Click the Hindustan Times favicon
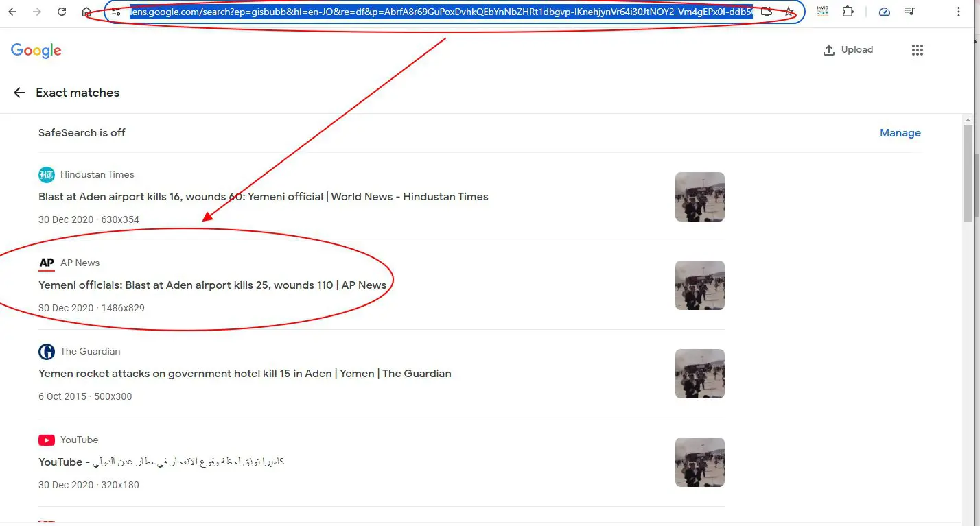The image size is (980, 526). (47, 175)
